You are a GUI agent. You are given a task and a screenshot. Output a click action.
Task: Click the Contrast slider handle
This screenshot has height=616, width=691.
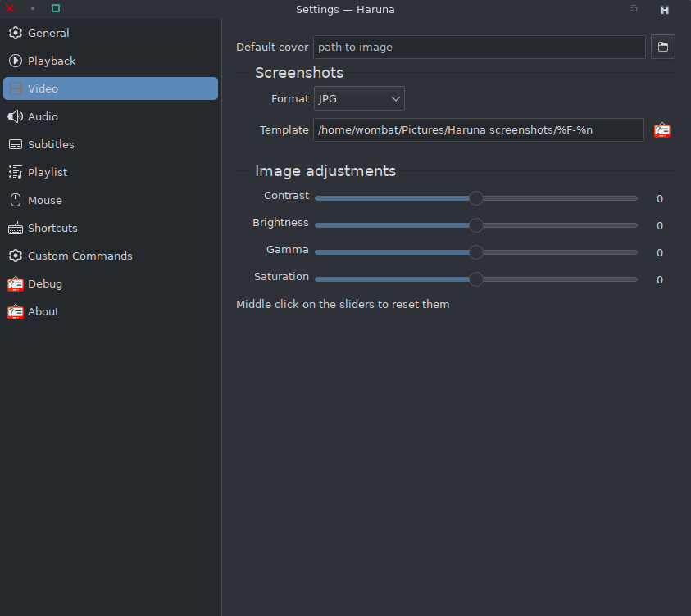tap(475, 198)
